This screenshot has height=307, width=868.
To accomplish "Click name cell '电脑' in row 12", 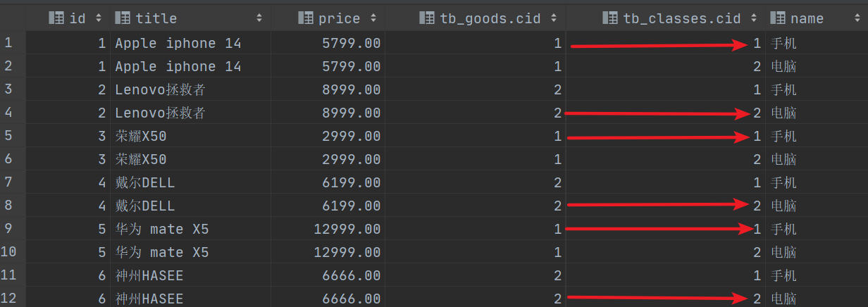I will click(783, 299).
